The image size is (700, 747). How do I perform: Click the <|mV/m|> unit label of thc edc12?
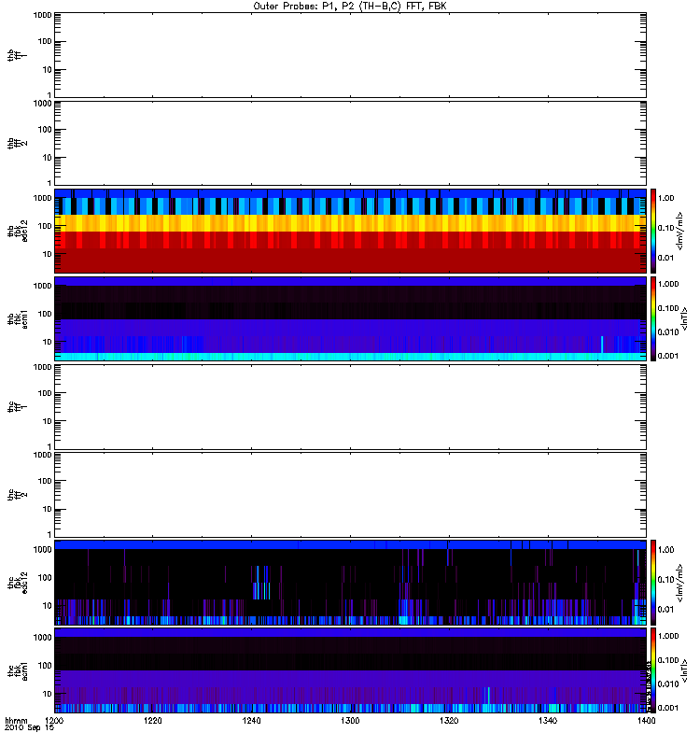tap(679, 583)
